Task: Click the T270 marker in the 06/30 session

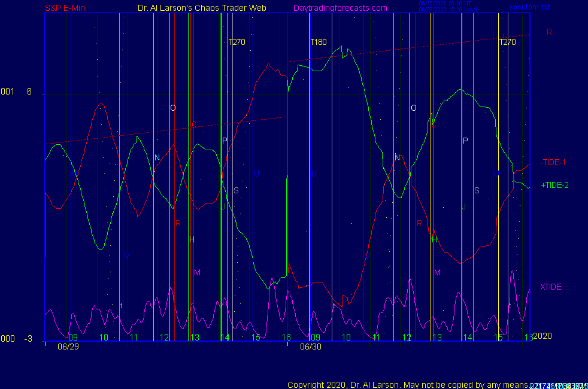Action: coord(507,42)
